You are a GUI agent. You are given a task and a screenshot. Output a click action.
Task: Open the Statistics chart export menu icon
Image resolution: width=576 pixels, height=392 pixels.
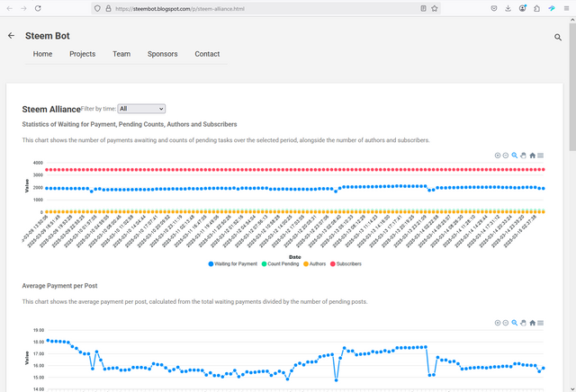pyautogui.click(x=540, y=156)
